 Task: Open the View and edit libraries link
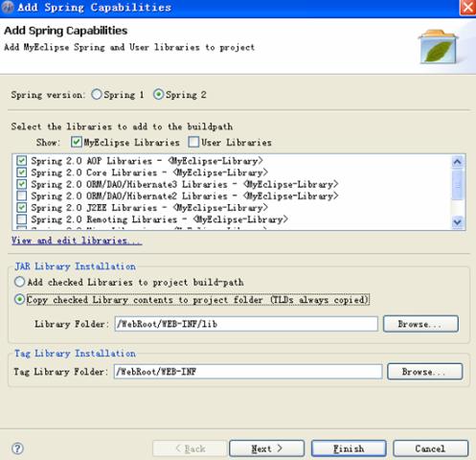77,241
